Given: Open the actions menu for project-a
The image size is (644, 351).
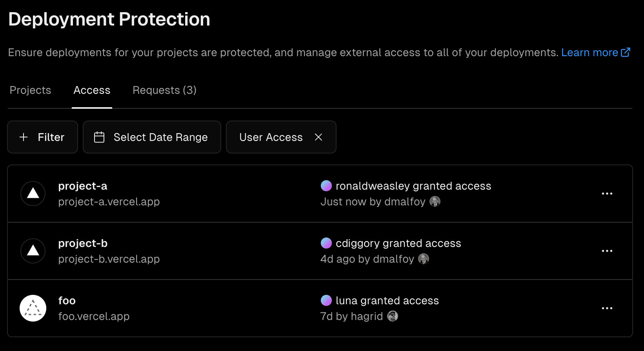Looking at the screenshot, I should pos(607,194).
